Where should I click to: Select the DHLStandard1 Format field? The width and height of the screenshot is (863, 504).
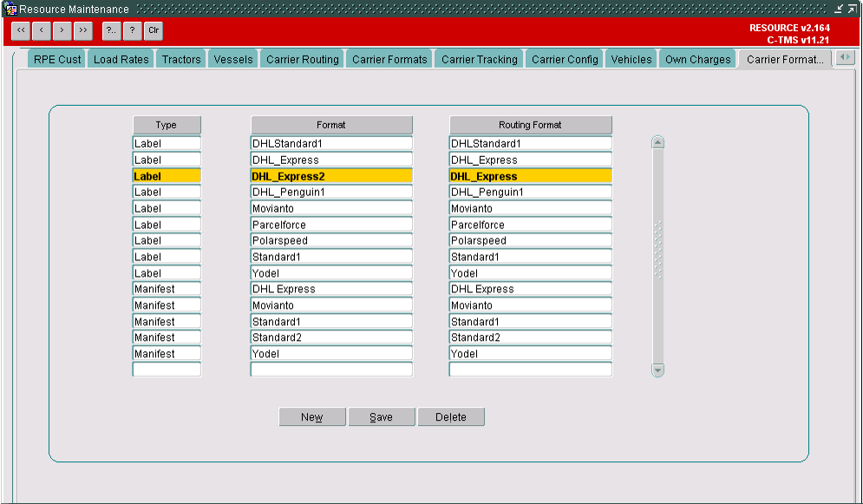point(331,144)
